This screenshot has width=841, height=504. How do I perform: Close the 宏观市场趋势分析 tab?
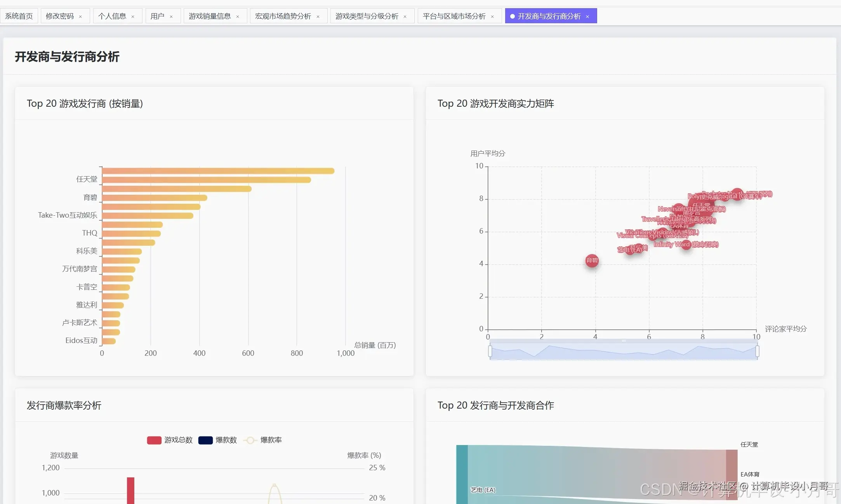click(318, 17)
